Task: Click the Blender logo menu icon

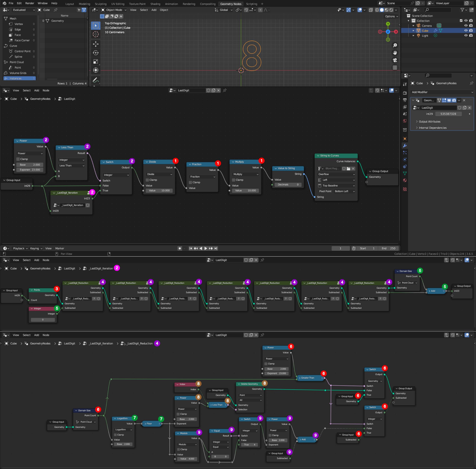Action: [x=4, y=3]
